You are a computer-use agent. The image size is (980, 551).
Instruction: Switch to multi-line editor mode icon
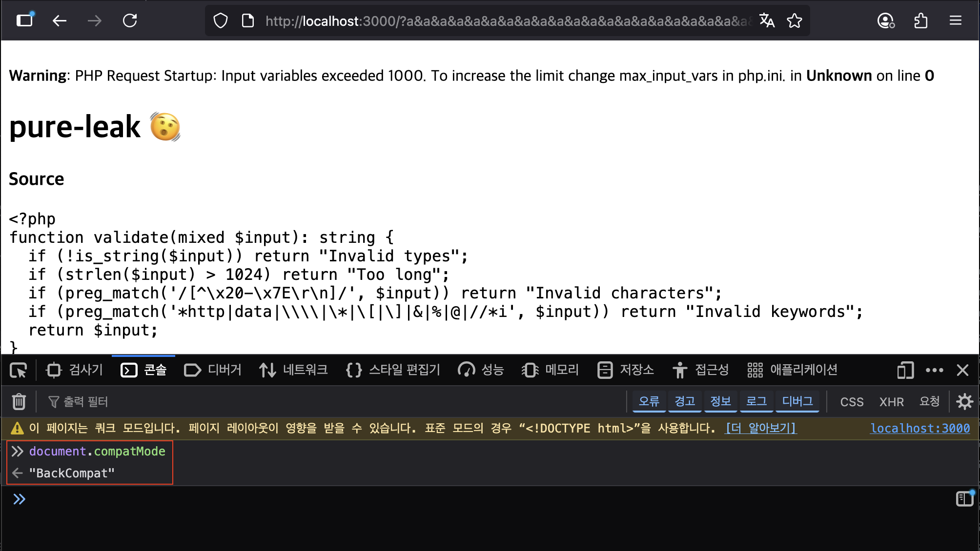coord(964,499)
